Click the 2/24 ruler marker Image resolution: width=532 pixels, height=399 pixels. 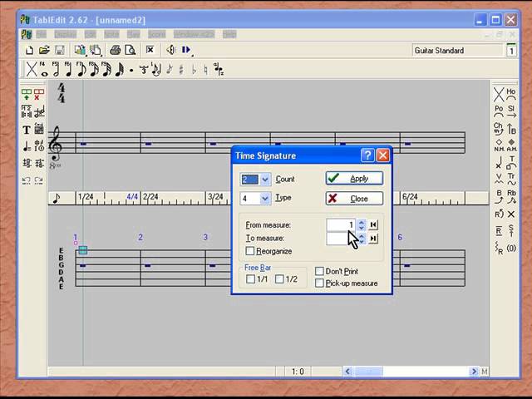click(x=150, y=197)
